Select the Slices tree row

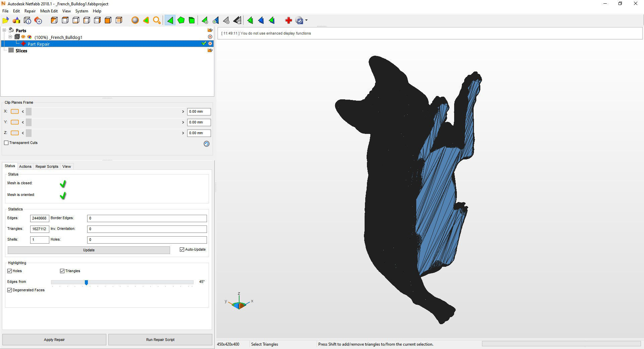click(107, 50)
